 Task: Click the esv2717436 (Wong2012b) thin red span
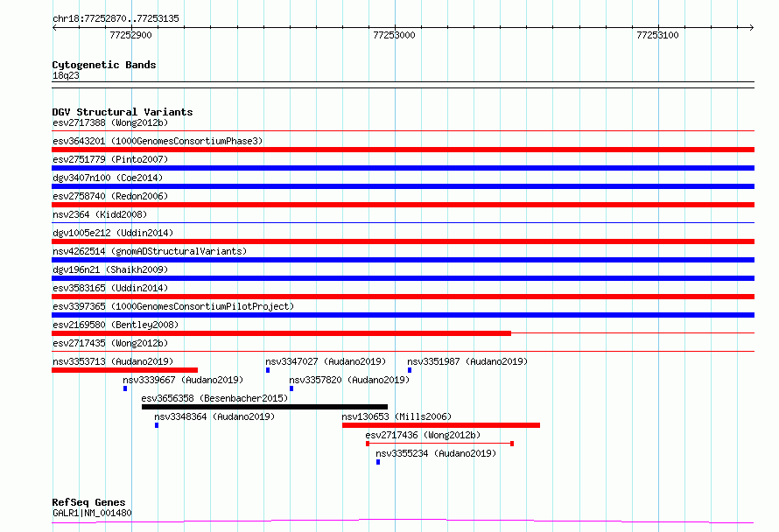439,444
